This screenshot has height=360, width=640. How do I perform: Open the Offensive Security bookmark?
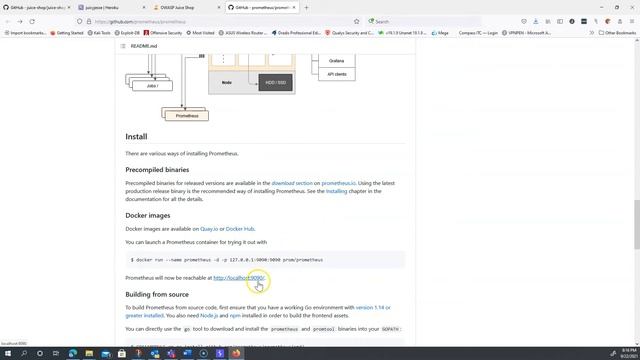pyautogui.click(x=163, y=33)
